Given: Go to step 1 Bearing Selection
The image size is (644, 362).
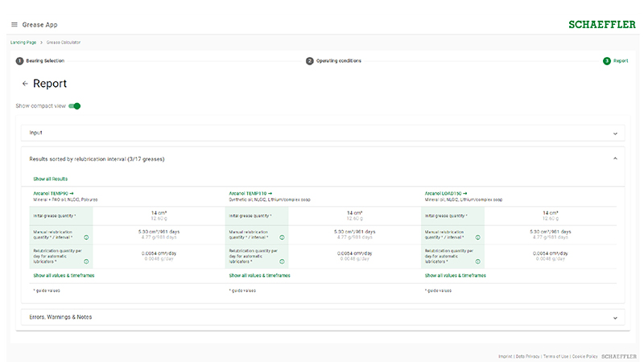Looking at the screenshot, I should click(x=40, y=61).
